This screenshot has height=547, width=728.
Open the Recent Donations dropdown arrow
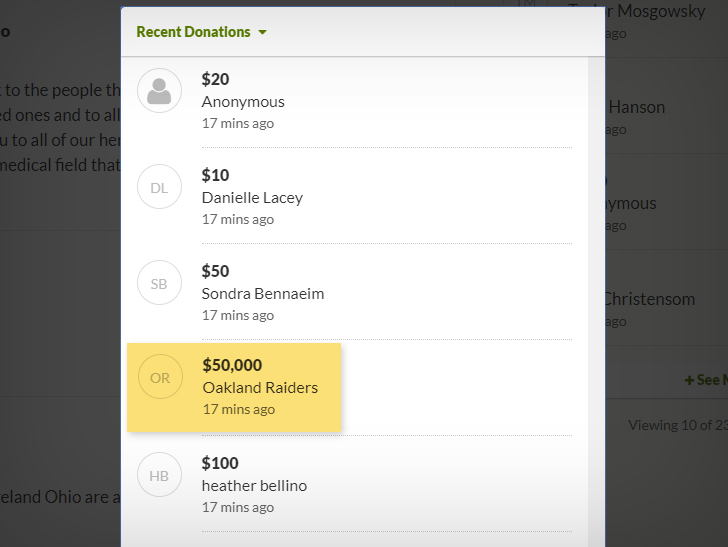coord(262,33)
